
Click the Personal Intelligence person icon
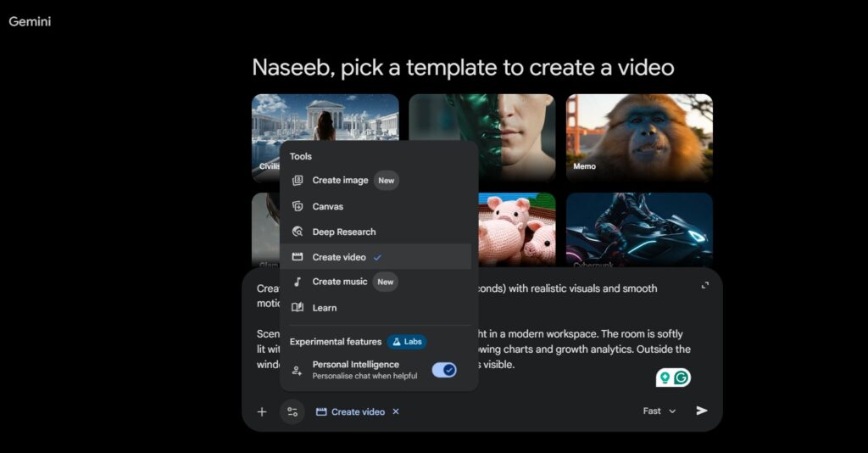[298, 371]
